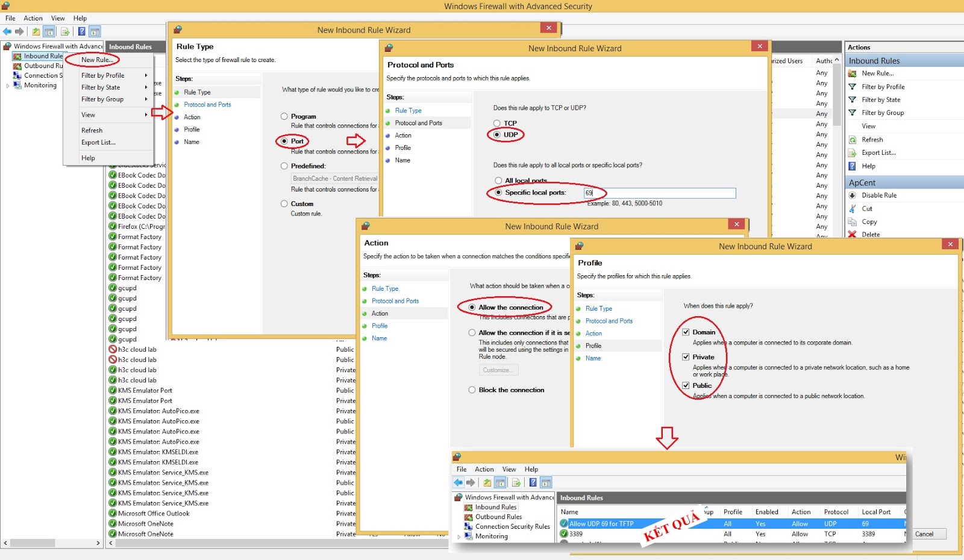964x560 pixels.
Task: Open the View menu in bottom result window
Action: (509, 469)
